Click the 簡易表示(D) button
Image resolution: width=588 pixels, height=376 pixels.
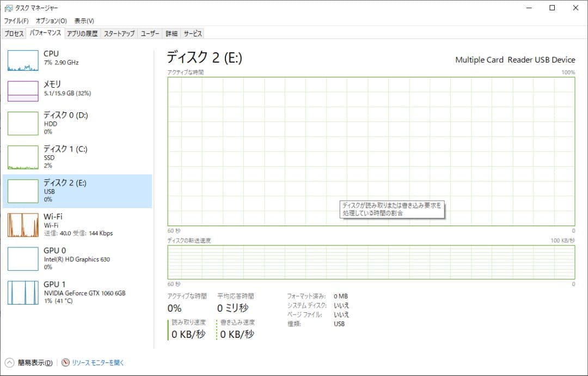(35, 362)
